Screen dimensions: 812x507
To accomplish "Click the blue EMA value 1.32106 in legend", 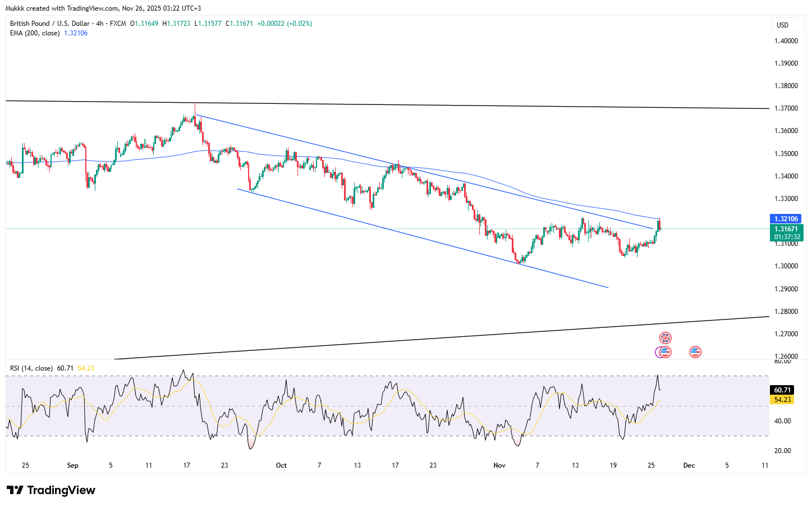I will (76, 33).
